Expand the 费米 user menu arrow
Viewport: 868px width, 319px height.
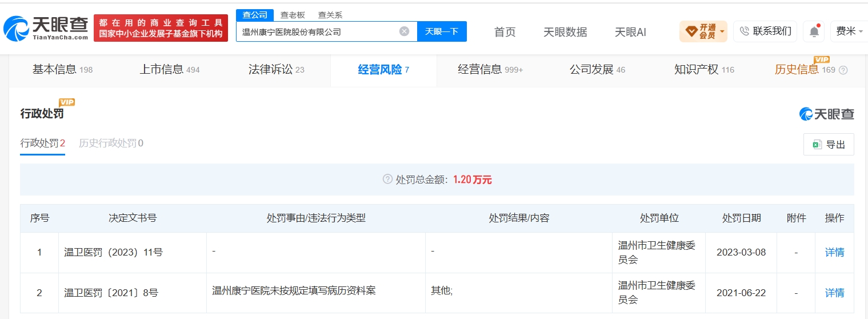[x=862, y=31]
